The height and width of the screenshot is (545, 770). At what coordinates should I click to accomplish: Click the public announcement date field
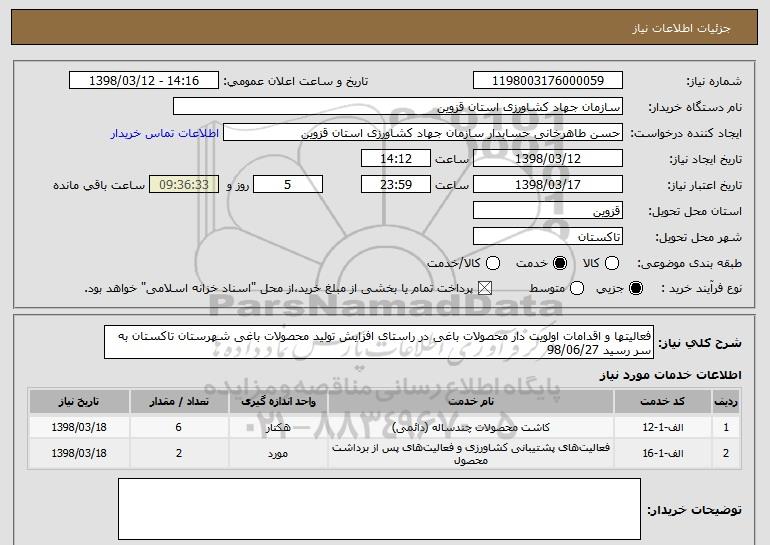point(144,81)
